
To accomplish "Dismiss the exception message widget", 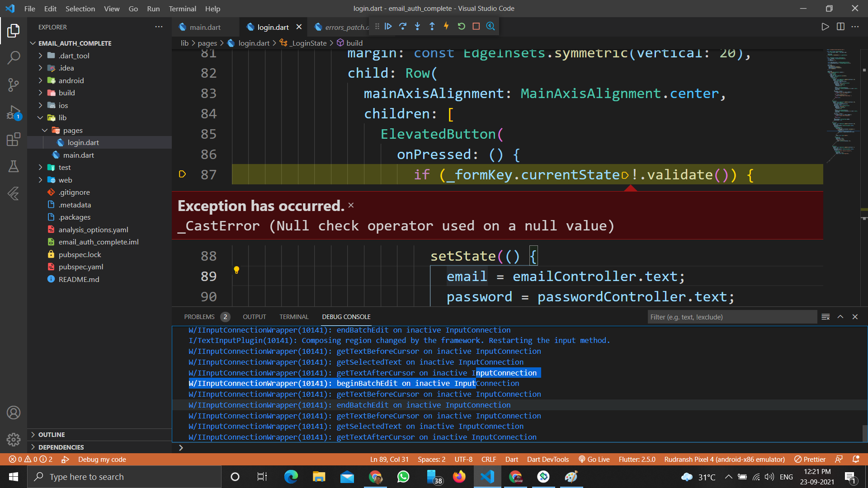I will [351, 205].
